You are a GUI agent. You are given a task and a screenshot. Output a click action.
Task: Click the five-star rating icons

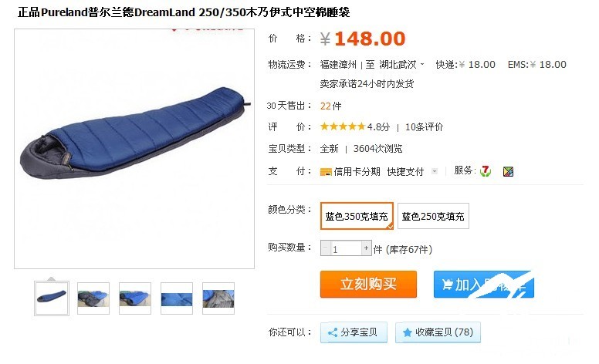click(343, 126)
